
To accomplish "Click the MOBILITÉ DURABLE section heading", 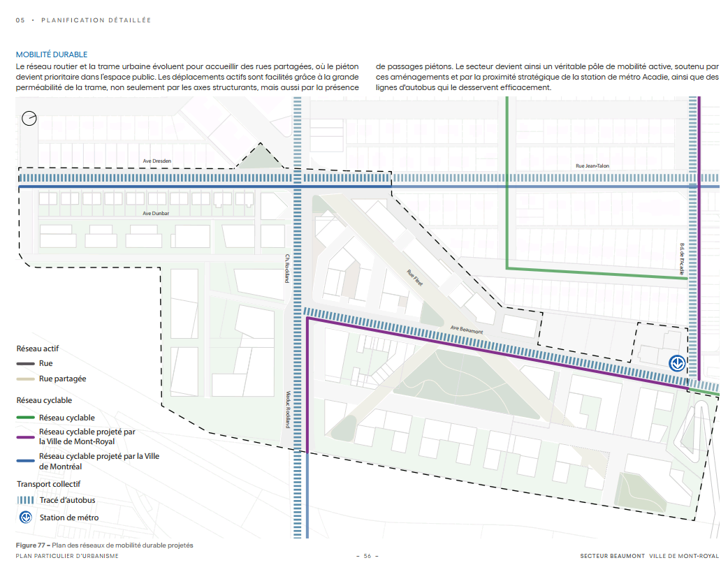I will pyautogui.click(x=51, y=54).
